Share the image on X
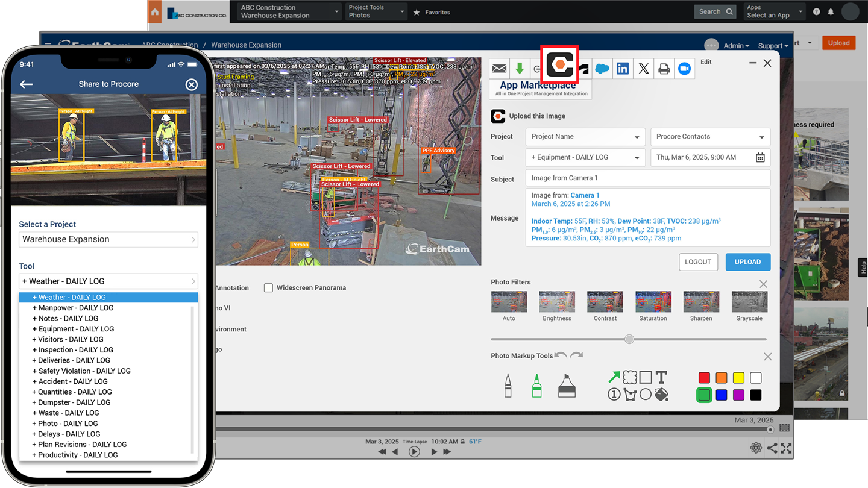 [x=643, y=69]
